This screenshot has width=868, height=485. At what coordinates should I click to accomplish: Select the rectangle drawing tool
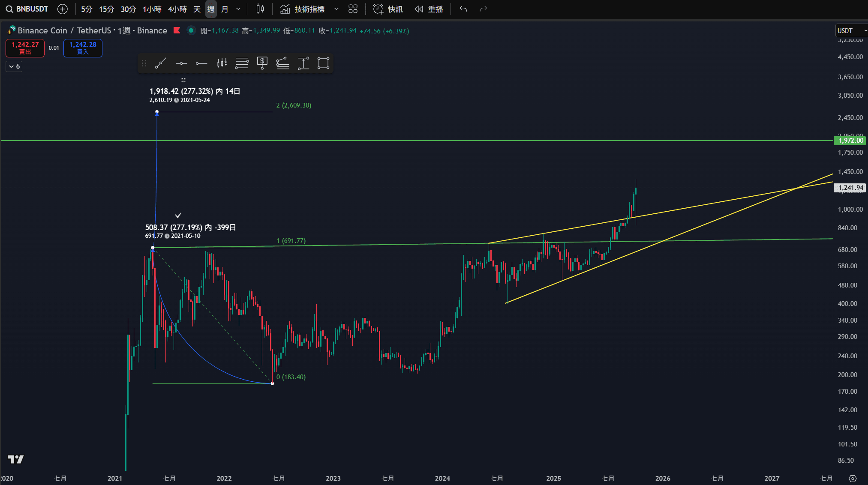(x=323, y=63)
